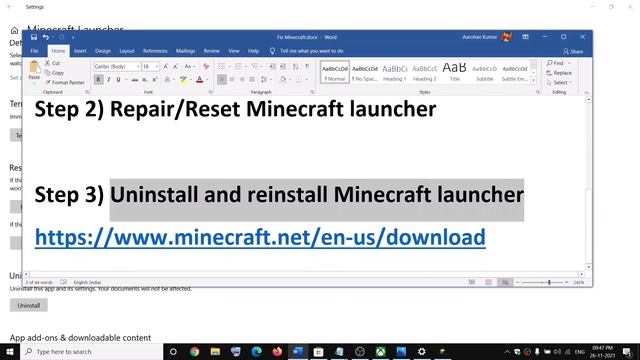640x360 pixels.
Task: Justify the paragraph text
Action: pos(252,80)
